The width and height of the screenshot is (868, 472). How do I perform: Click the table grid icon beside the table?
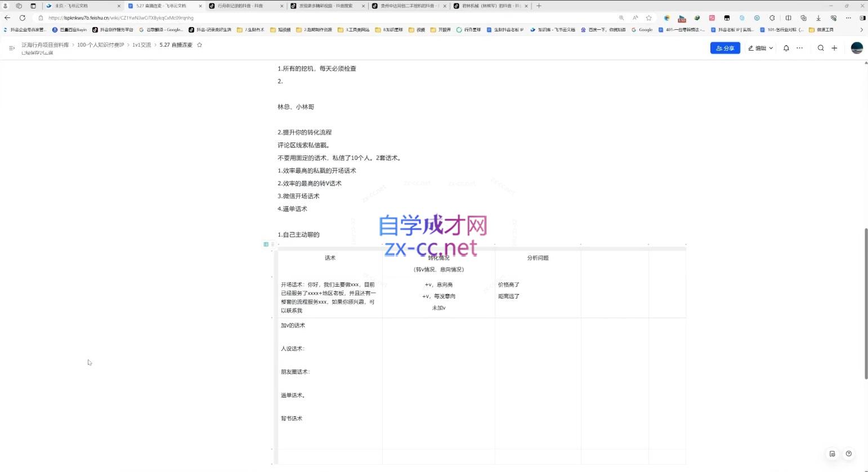(265, 244)
